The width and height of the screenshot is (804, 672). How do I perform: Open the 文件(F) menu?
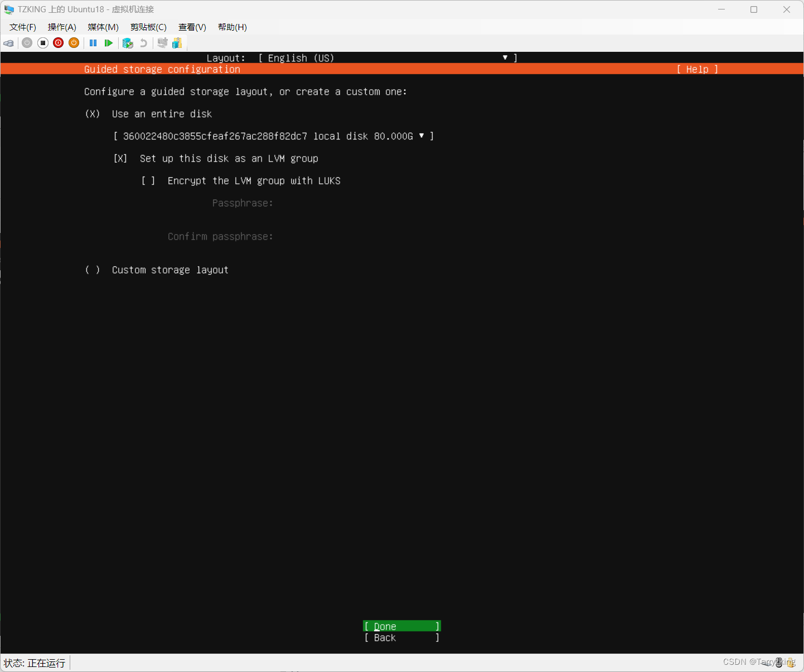[x=23, y=27]
